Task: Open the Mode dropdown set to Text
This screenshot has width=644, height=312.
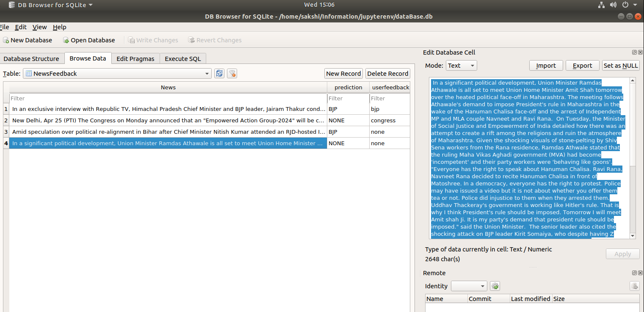Action: pyautogui.click(x=461, y=65)
